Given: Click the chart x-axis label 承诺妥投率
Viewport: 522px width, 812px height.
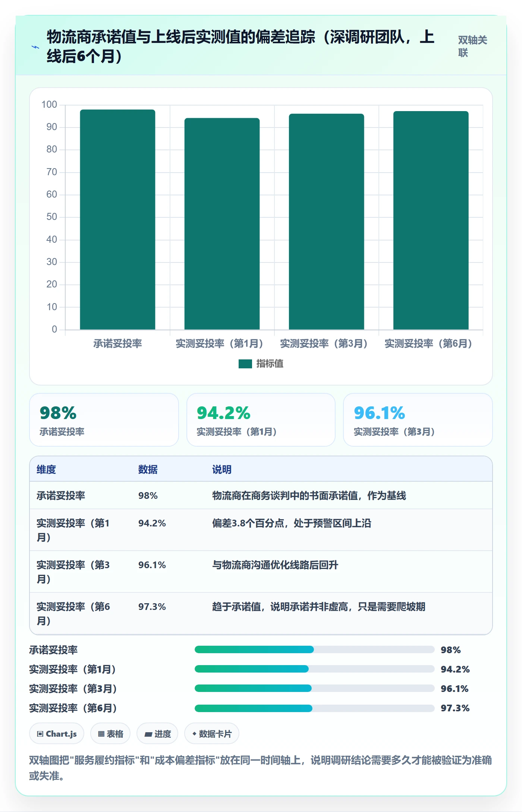Looking at the screenshot, I should tap(117, 344).
